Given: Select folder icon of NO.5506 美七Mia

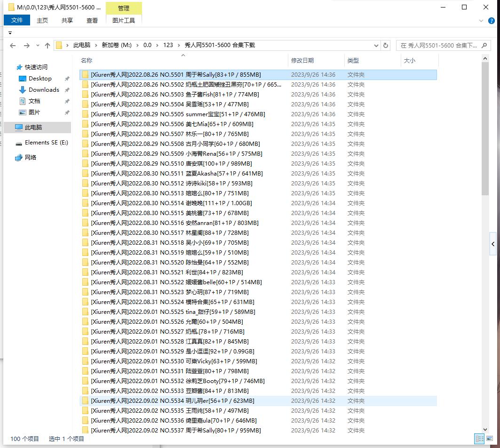Looking at the screenshot, I should [x=85, y=124].
